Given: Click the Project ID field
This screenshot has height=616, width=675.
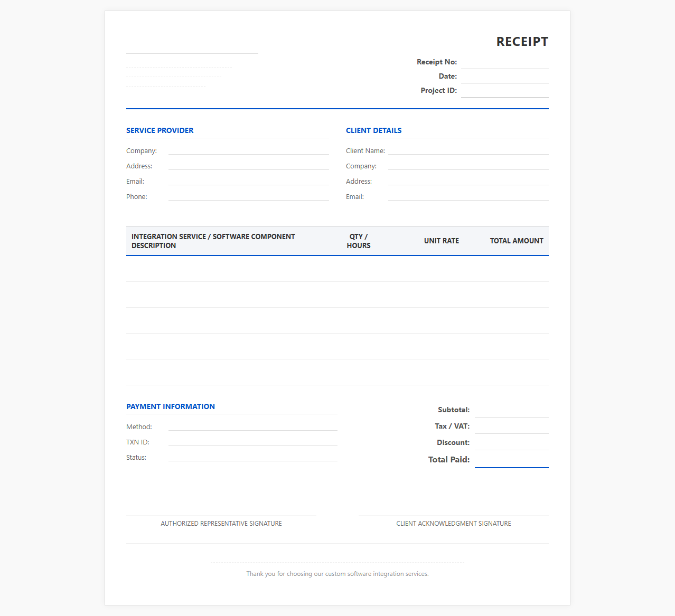Looking at the screenshot, I should [505, 91].
